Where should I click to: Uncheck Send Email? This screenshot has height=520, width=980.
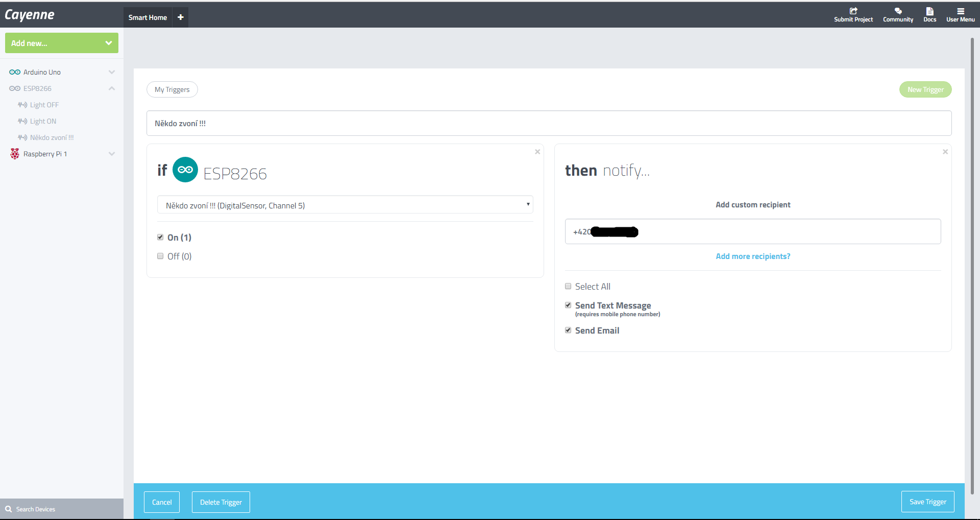tap(568, 330)
